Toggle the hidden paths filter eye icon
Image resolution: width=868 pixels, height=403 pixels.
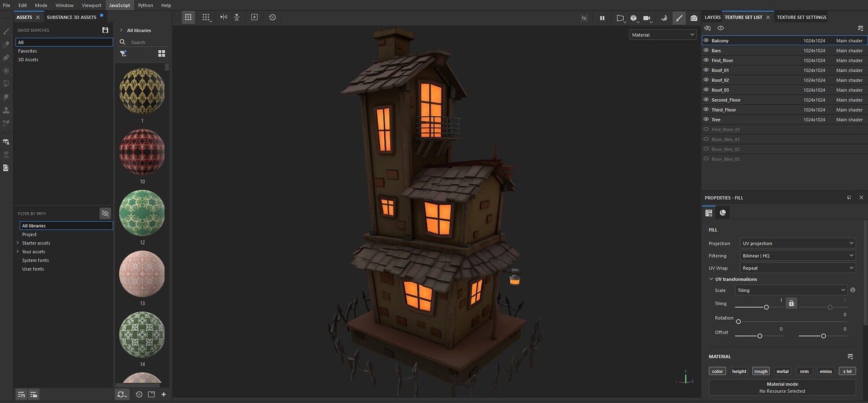[105, 213]
